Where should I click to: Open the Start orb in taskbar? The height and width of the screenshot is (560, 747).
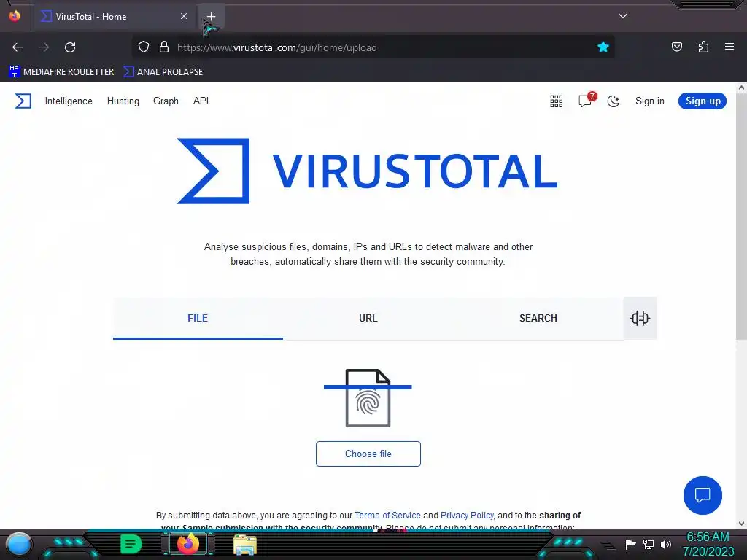(x=19, y=545)
